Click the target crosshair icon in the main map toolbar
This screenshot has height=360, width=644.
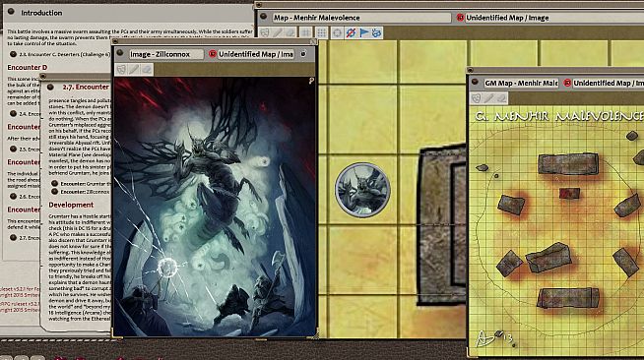(337, 32)
